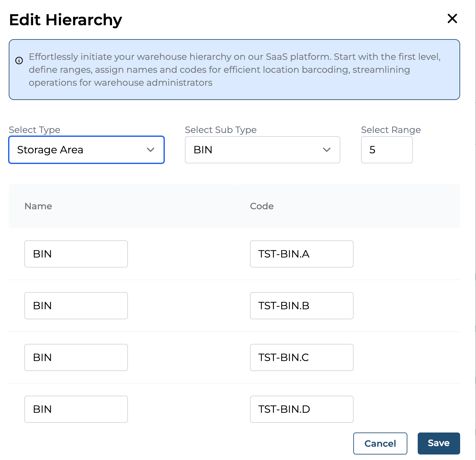The height and width of the screenshot is (460, 476).
Task: Click the Edit Hierarchy dialog title
Action: [x=65, y=20]
